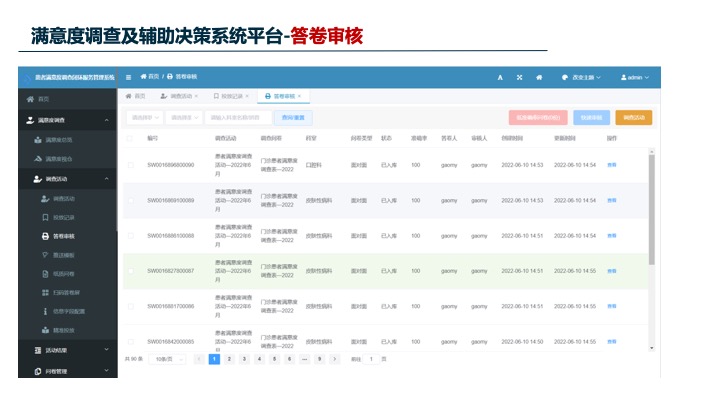Toggle the hamburger sidebar collapse icon
The image size is (720, 405).
point(129,77)
